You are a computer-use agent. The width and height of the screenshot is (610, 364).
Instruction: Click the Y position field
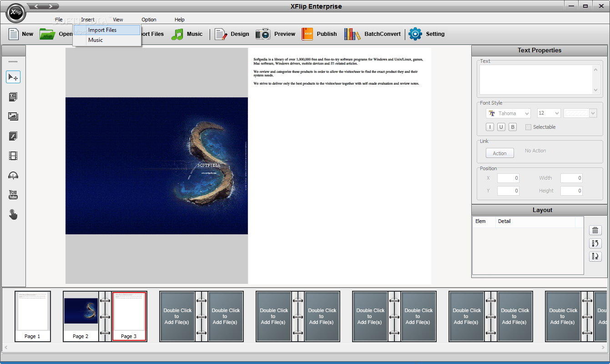pos(508,191)
